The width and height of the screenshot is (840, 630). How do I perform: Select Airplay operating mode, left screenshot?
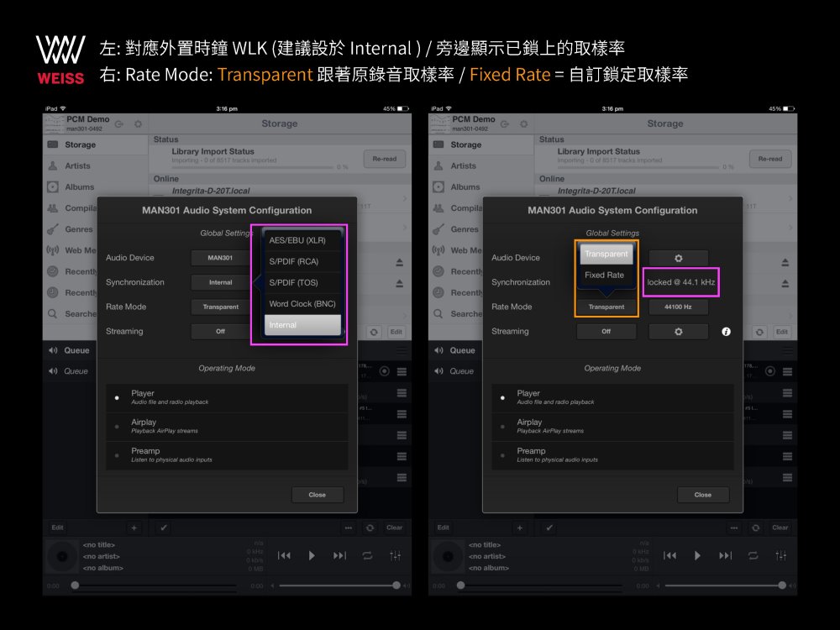227,427
